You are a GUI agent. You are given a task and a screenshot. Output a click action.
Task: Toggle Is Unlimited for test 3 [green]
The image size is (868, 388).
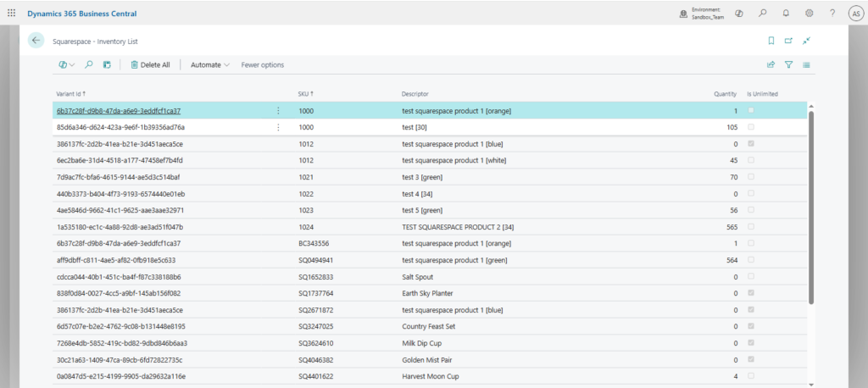point(751,176)
